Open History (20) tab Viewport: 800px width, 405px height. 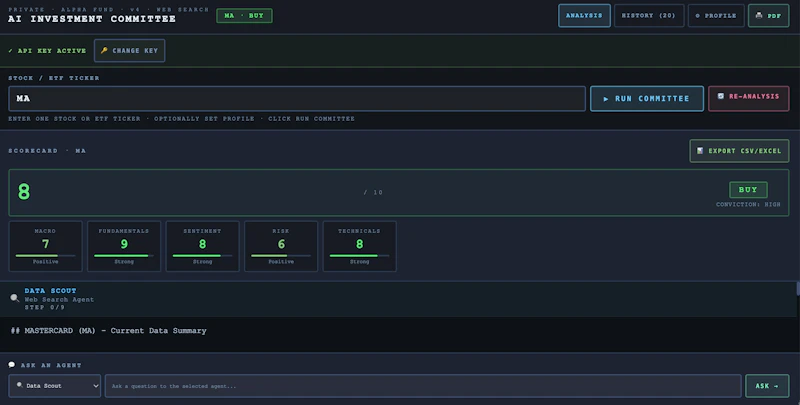pos(649,16)
